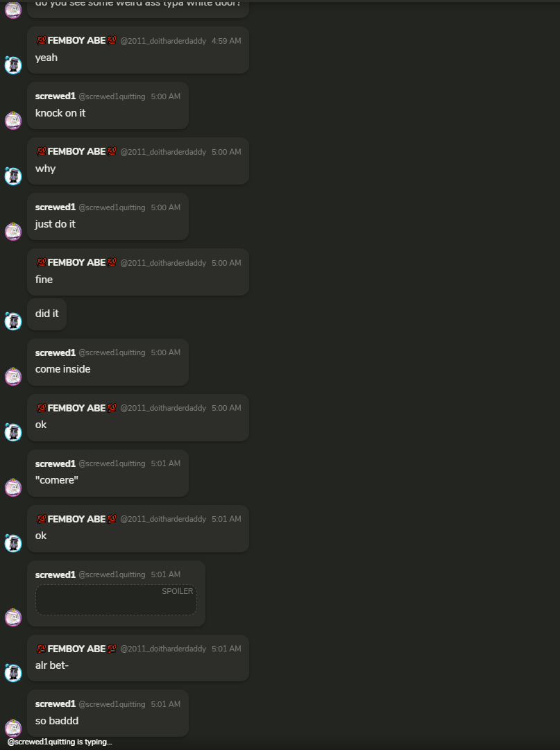
Task: Reveal the hidden SPOILER message
Action: click(x=116, y=600)
